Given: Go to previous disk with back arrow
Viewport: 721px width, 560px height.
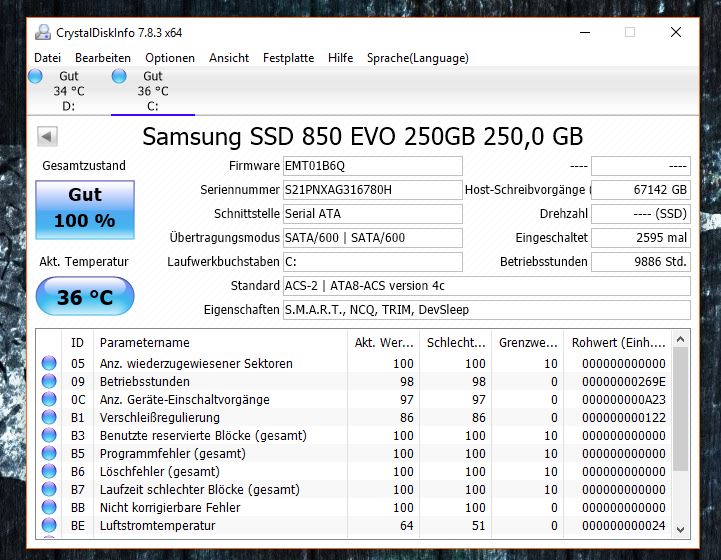Looking at the screenshot, I should (x=47, y=137).
